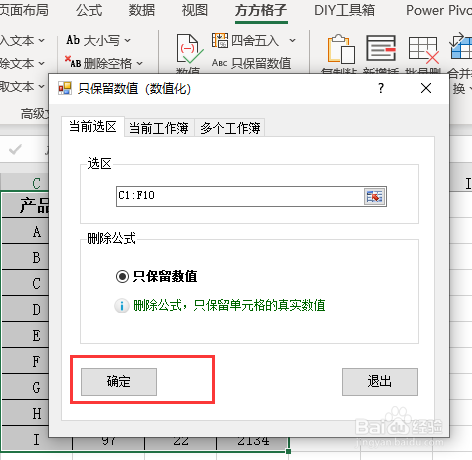Image resolution: width=472 pixels, height=460 pixels.
Task: Open the 公式 ribbon tab
Action: pos(89,11)
